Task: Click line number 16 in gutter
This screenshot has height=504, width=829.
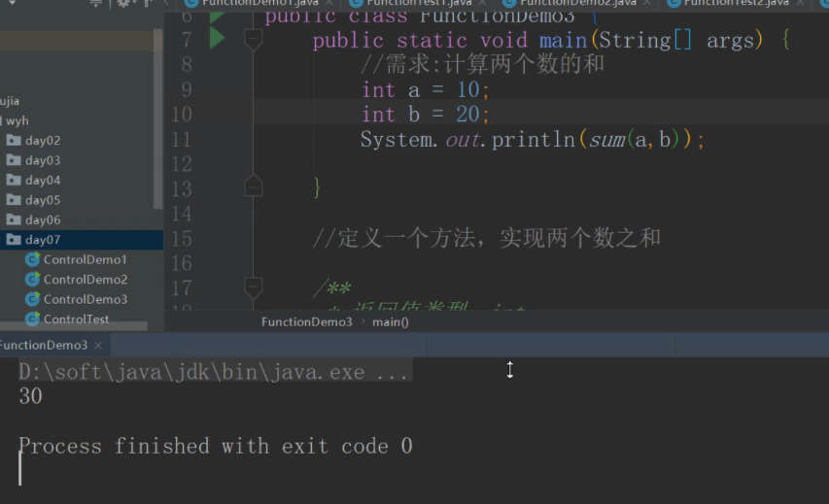Action: pyautogui.click(x=182, y=263)
